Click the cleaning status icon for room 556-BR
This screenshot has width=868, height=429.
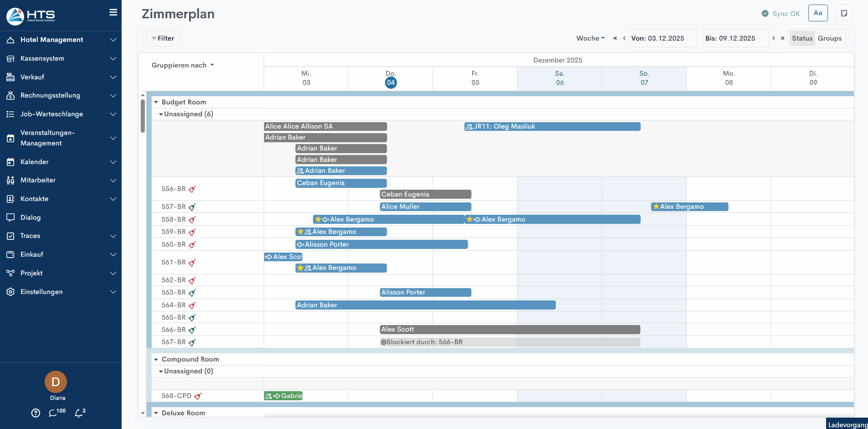(192, 189)
